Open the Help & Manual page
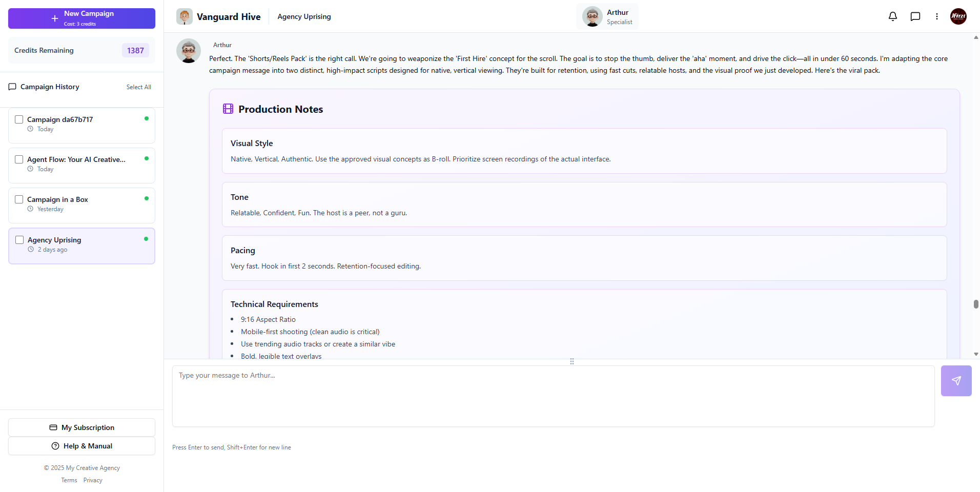This screenshot has width=980, height=492. [x=81, y=446]
